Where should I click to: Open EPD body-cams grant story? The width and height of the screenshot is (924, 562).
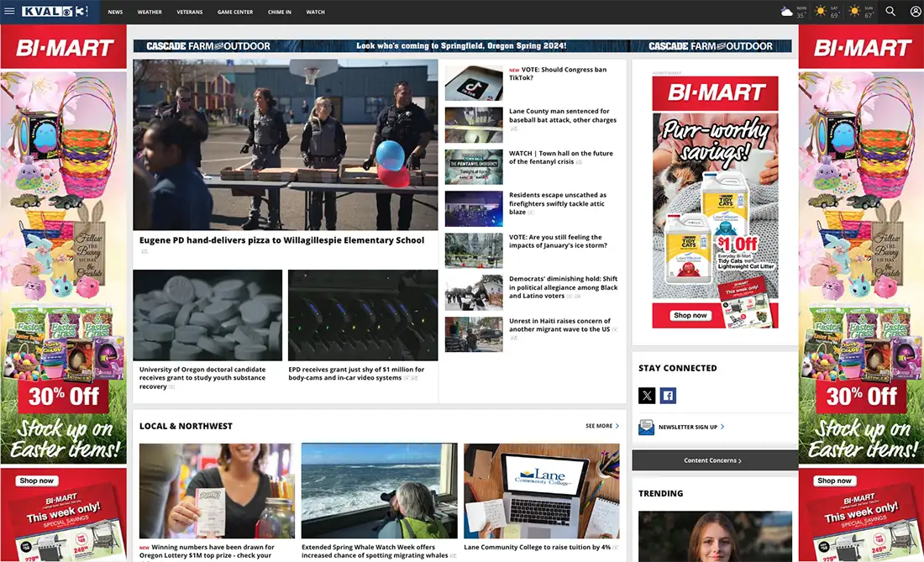click(356, 374)
